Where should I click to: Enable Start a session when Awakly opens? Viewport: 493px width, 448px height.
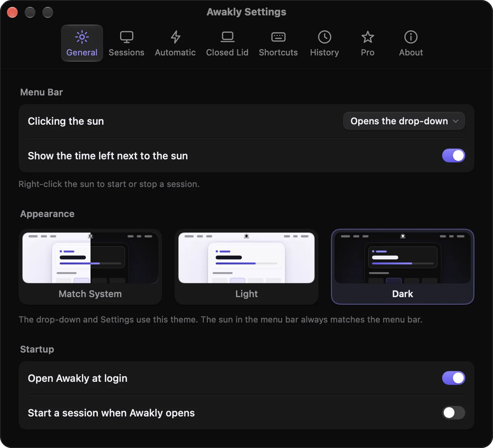click(454, 413)
